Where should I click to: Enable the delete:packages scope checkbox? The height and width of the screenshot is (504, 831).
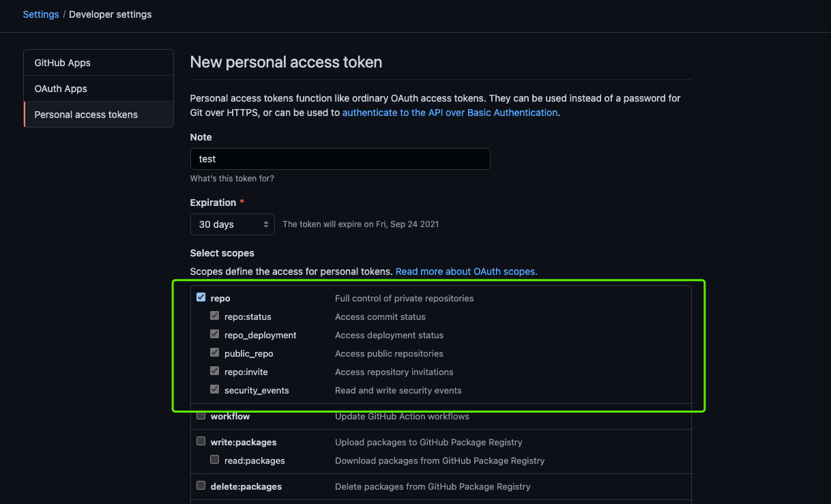pos(201,486)
